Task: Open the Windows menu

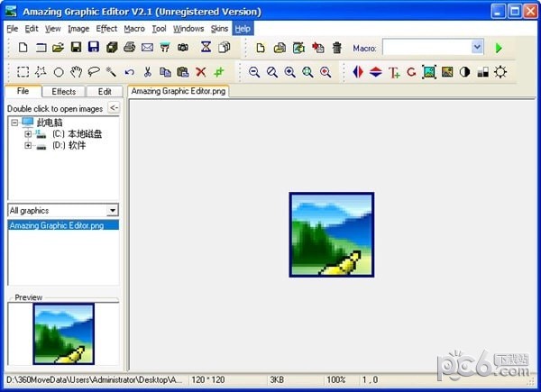Action: 188,29
